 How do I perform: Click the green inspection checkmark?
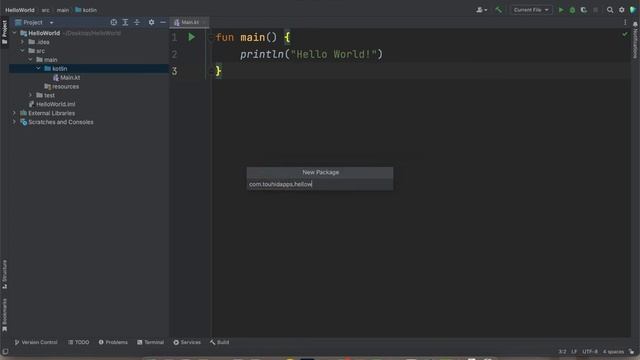624,34
